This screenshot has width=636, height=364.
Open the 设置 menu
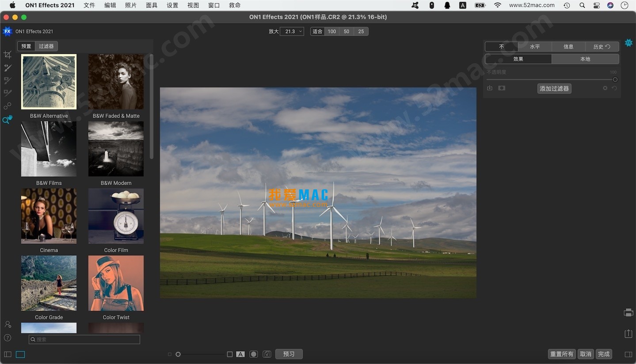coord(172,5)
